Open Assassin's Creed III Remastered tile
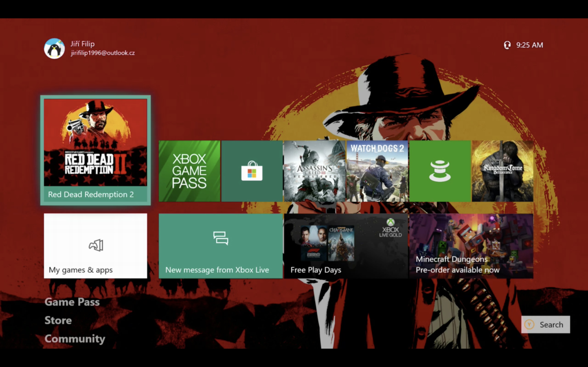The height and width of the screenshot is (367, 588). [314, 171]
